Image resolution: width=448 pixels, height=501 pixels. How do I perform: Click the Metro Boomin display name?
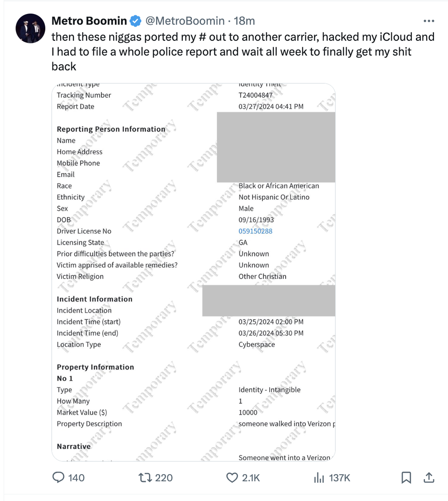coord(89,20)
